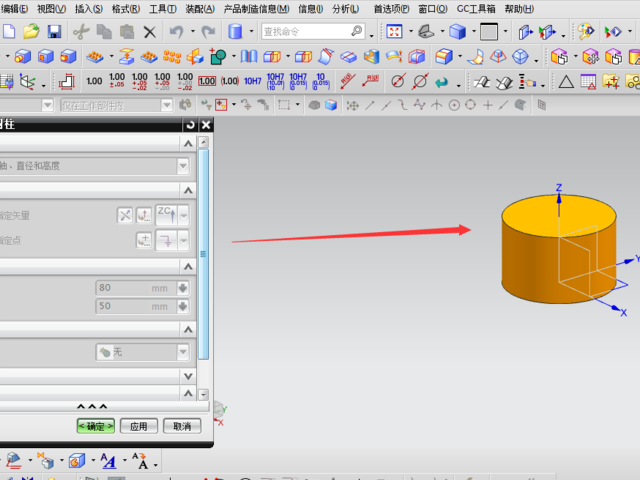Open the Boolean dropdown showing 无
Screen dimensions: 640x480
click(183, 352)
